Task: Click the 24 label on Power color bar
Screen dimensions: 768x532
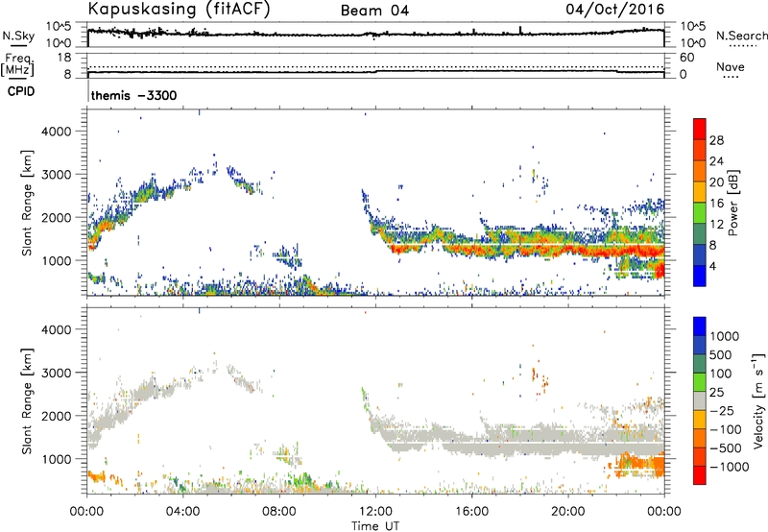Action: pyautogui.click(x=716, y=161)
